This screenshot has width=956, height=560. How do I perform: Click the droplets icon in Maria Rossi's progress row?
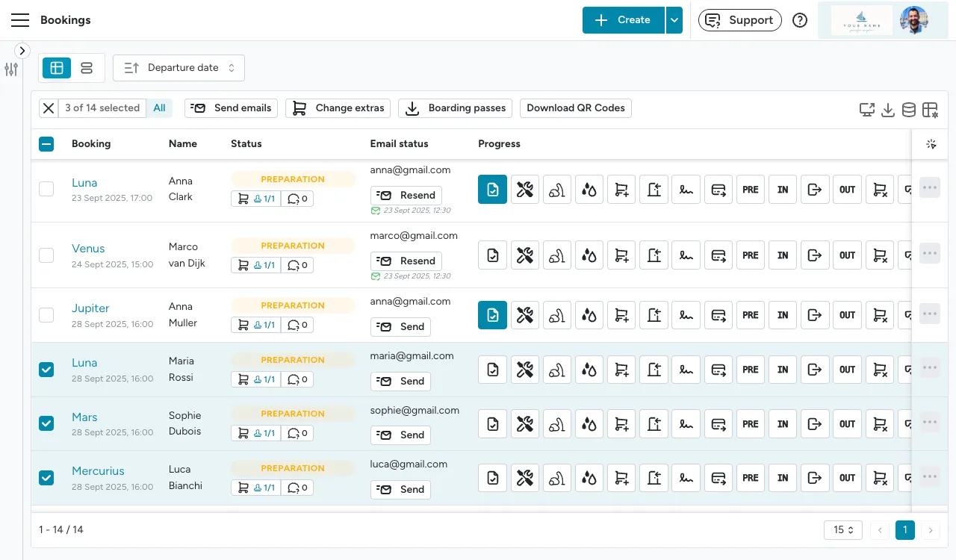(x=589, y=369)
